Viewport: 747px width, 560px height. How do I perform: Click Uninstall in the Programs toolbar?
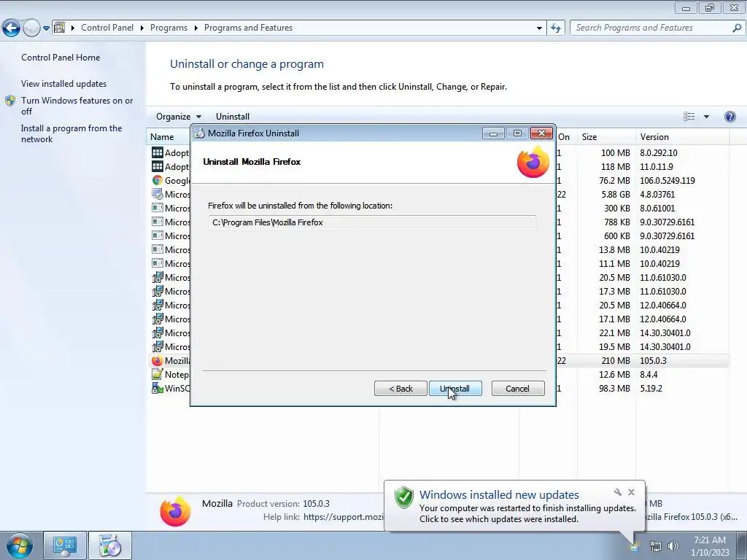(233, 117)
